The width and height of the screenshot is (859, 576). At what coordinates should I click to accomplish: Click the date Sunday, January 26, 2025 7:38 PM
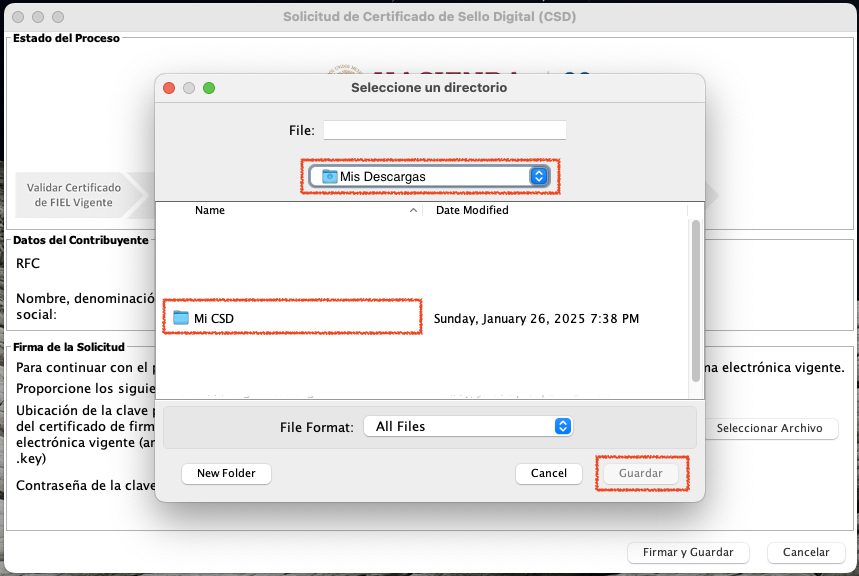coord(536,318)
